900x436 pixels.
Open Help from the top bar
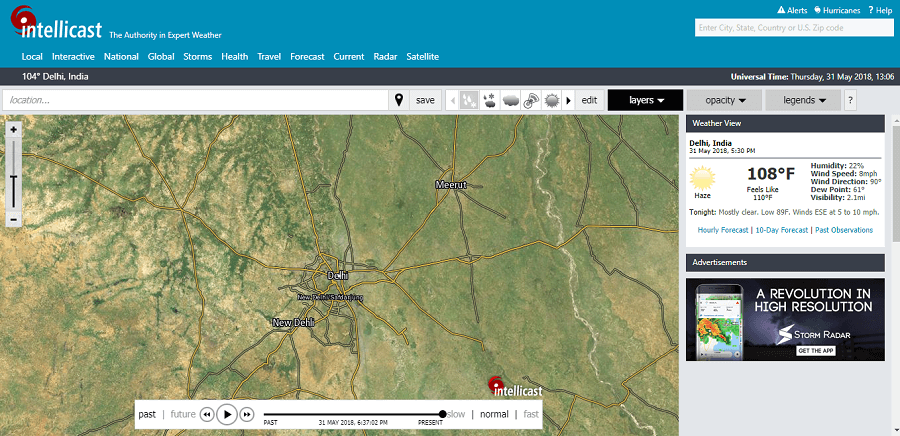coord(880,10)
